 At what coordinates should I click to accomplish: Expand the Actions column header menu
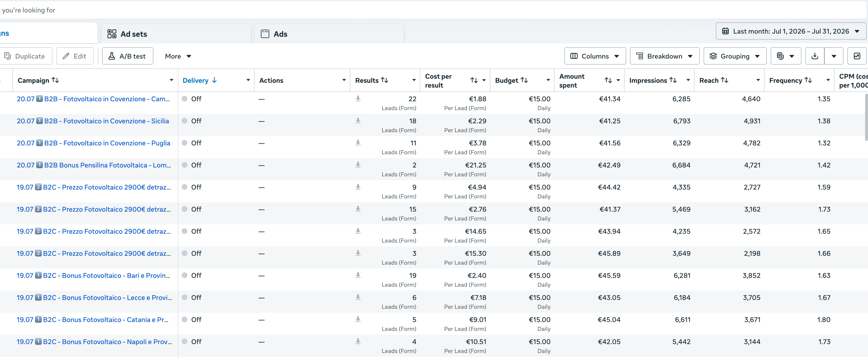344,80
